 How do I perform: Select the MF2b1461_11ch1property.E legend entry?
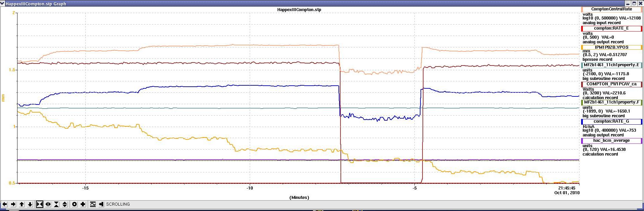pyautogui.click(x=611, y=65)
